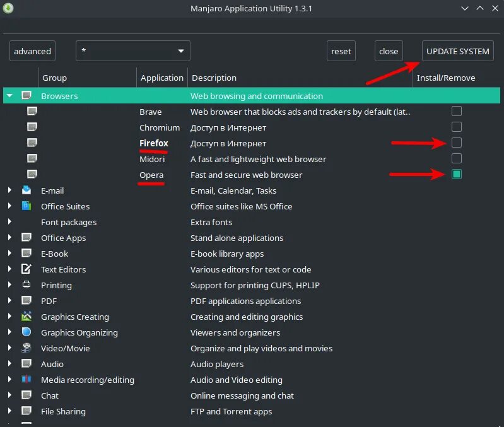Viewport: 504px width, 427px height.
Task: Click the Printing printer icon
Action: pos(26,284)
